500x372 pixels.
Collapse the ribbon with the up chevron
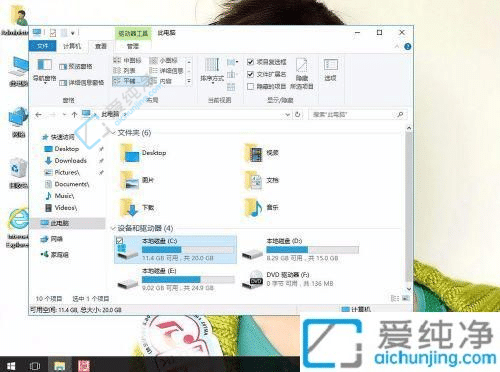tap(397, 47)
